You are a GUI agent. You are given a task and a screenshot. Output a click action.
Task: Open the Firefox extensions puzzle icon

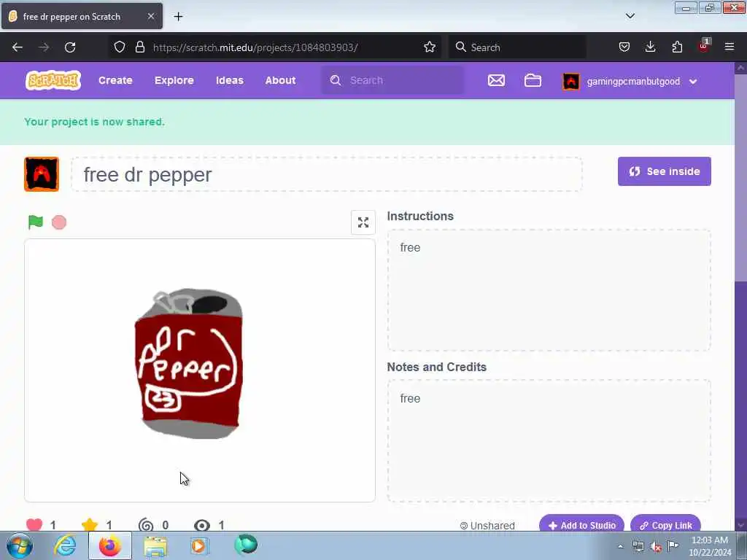(677, 47)
